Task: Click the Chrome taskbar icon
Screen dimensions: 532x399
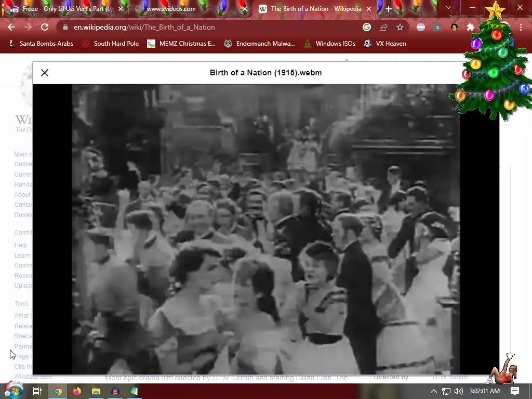Action: 58,391
